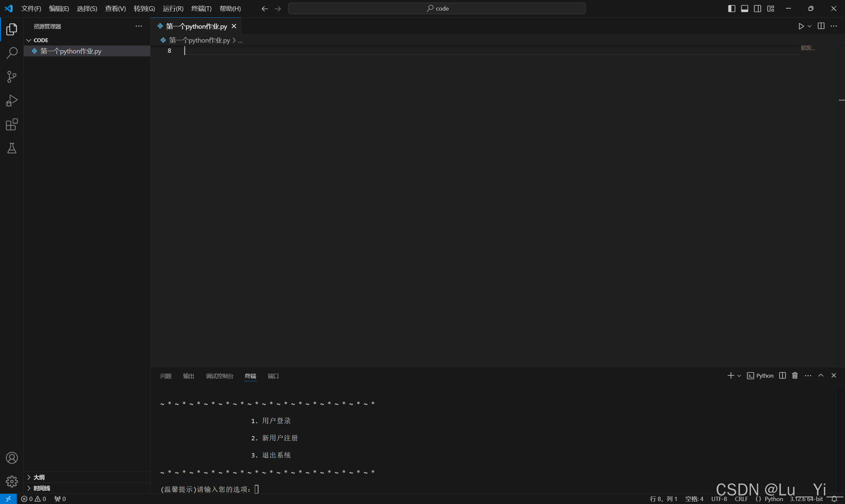The height and width of the screenshot is (504, 845).
Task: Open the 终端(T) menu
Action: 201,9
